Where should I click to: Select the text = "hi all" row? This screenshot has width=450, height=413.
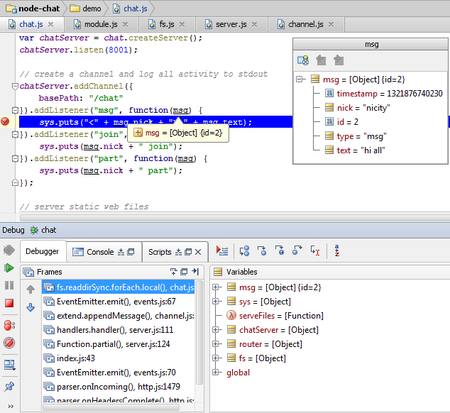click(x=355, y=150)
